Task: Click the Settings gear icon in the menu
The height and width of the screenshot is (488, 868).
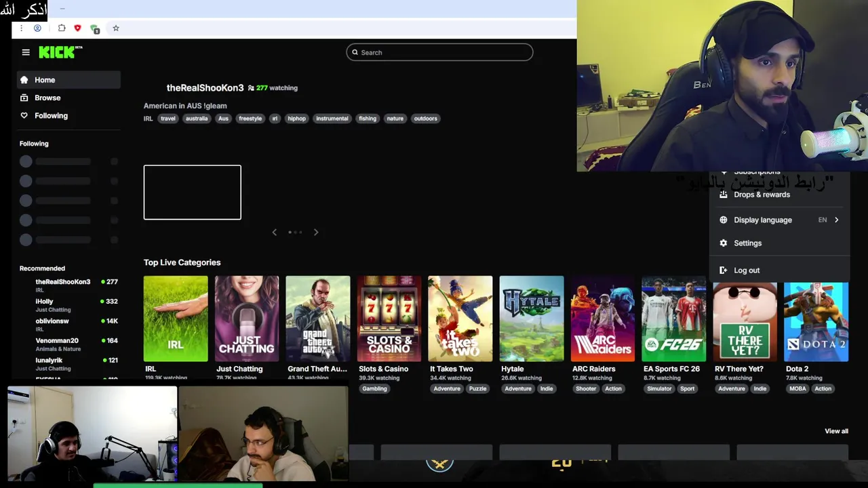Action: (x=723, y=243)
